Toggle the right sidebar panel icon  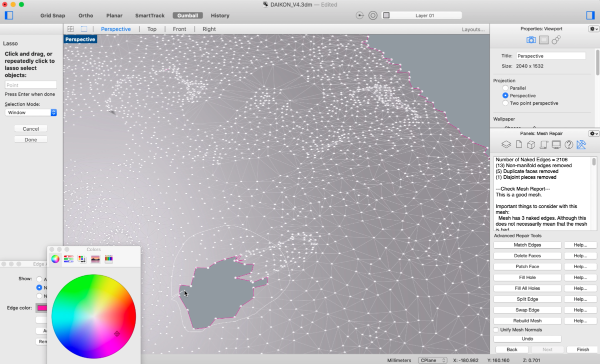[590, 15]
